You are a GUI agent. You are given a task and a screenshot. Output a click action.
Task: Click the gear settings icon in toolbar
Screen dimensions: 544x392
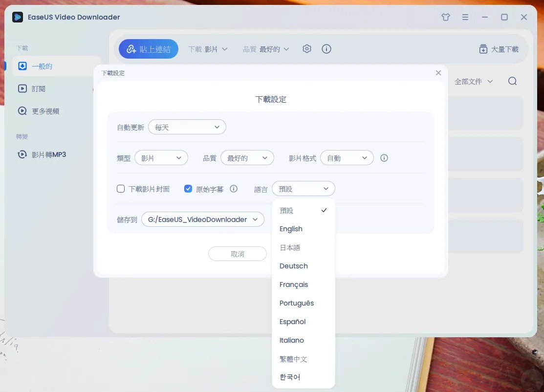coord(306,49)
